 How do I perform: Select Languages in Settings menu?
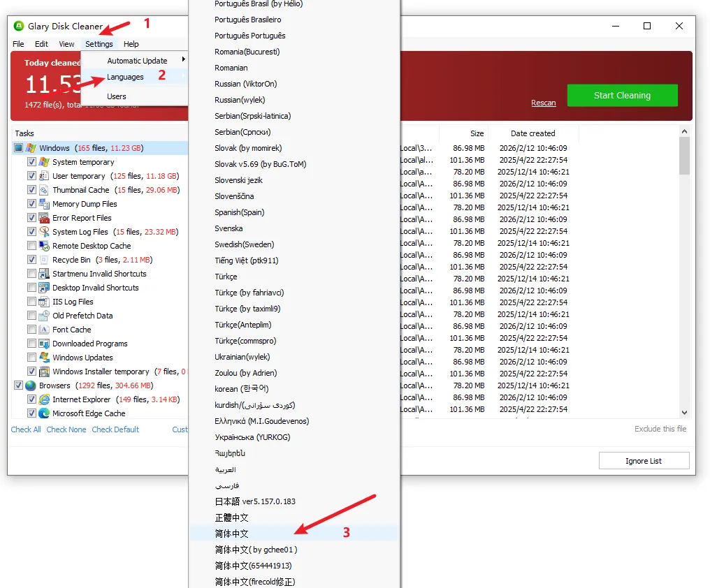(134, 77)
